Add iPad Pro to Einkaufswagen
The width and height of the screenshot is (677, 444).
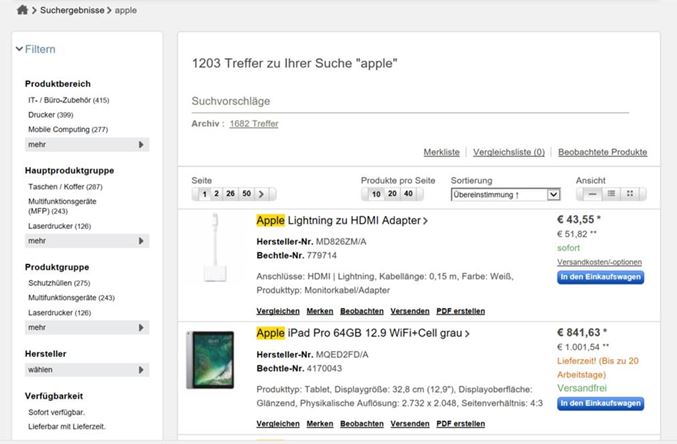pos(601,403)
